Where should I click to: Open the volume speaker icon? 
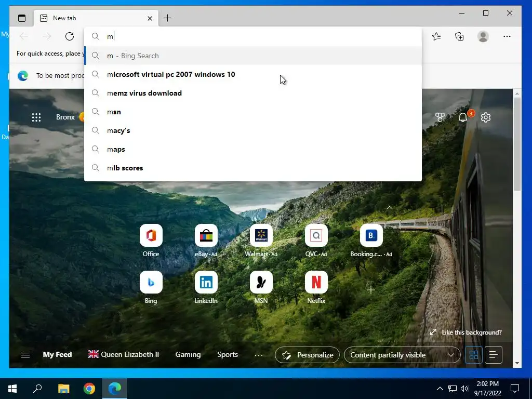tap(464, 389)
